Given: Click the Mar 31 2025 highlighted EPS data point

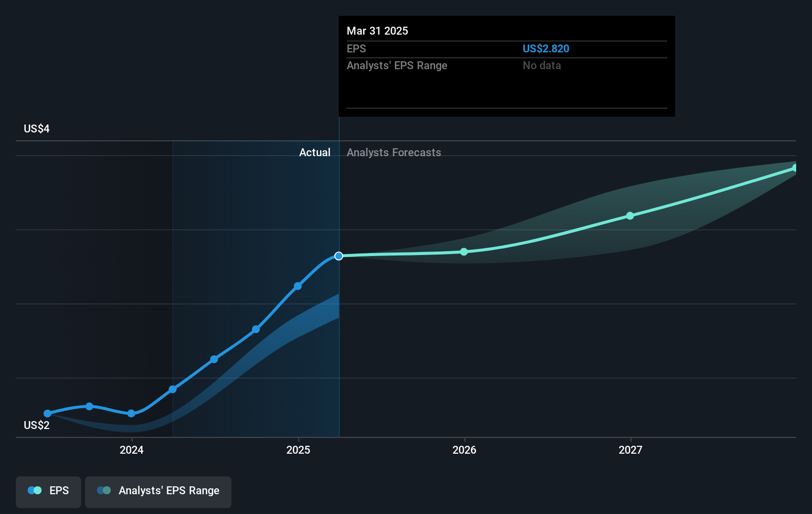Looking at the screenshot, I should click(339, 256).
